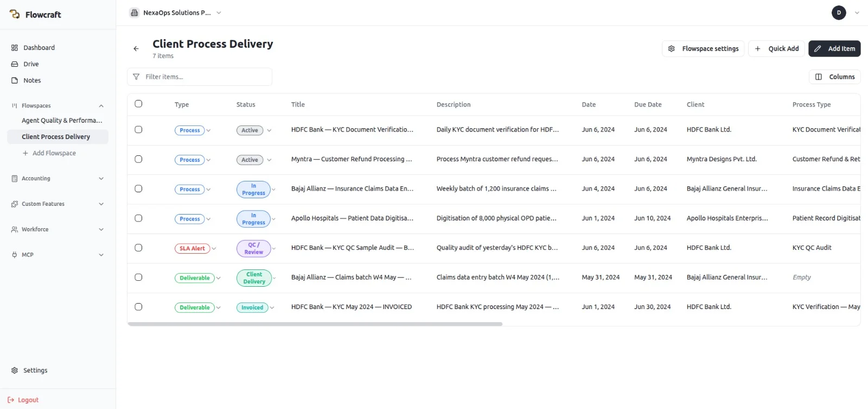Click 'Apollo Hospitals — Patient Data Digitisa...' title
Screen dimensions: 868x409
click(x=352, y=218)
